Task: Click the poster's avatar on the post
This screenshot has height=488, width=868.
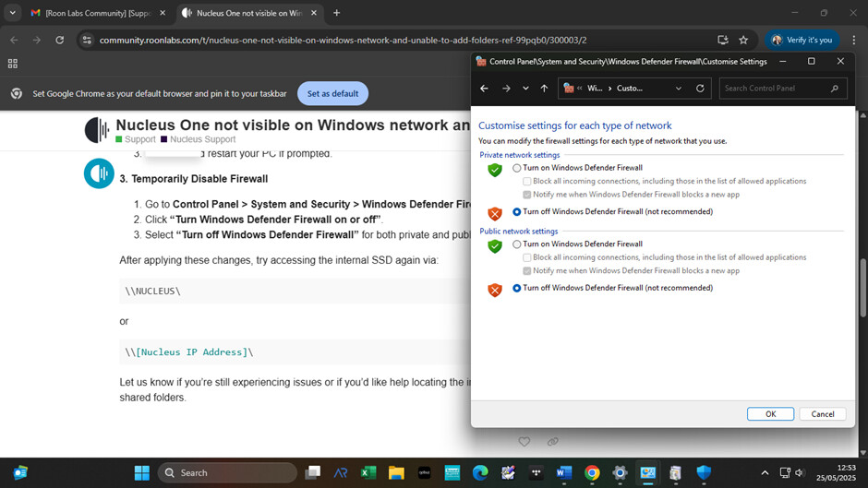Action: [x=99, y=173]
